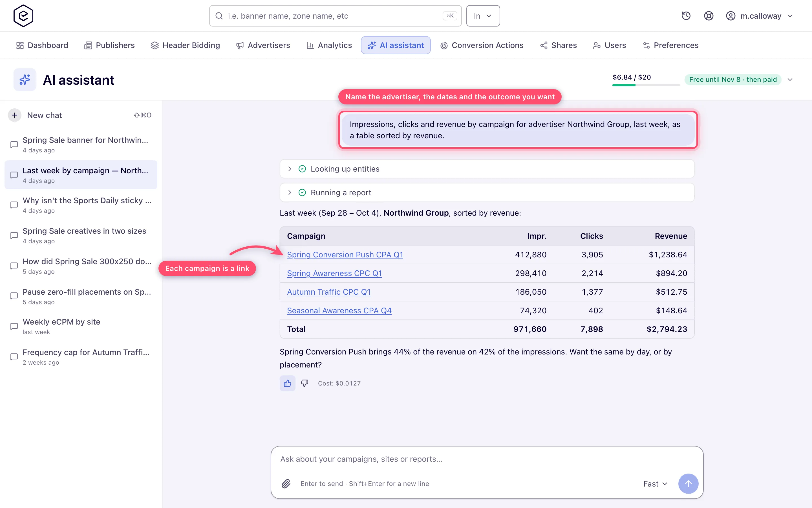Open the Conversion Actions tab

click(482, 45)
